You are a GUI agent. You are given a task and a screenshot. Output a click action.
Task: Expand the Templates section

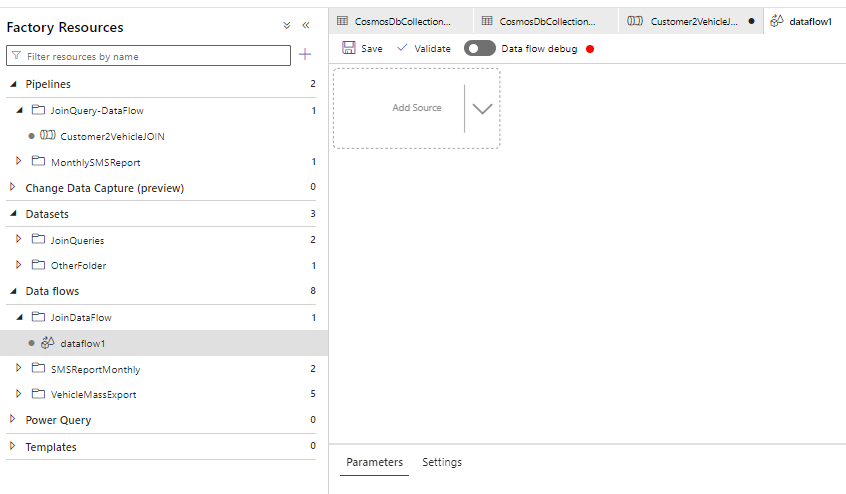pos(13,446)
